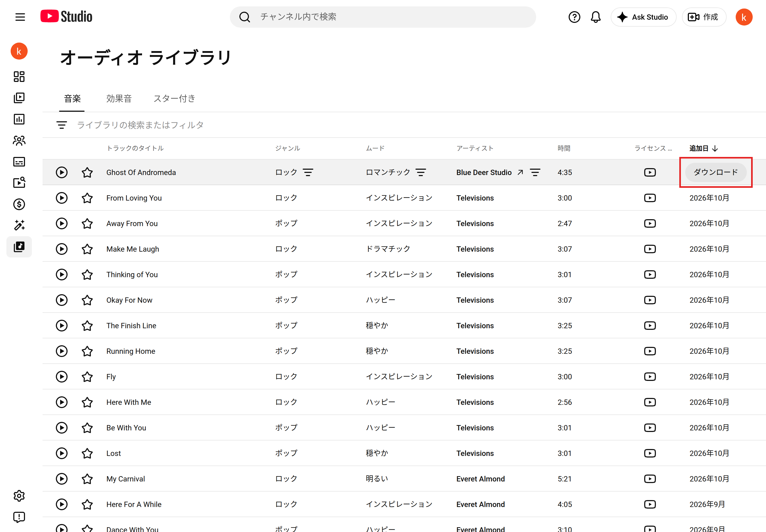Star the Running Home track
This screenshot has width=766, height=532.
tap(87, 351)
